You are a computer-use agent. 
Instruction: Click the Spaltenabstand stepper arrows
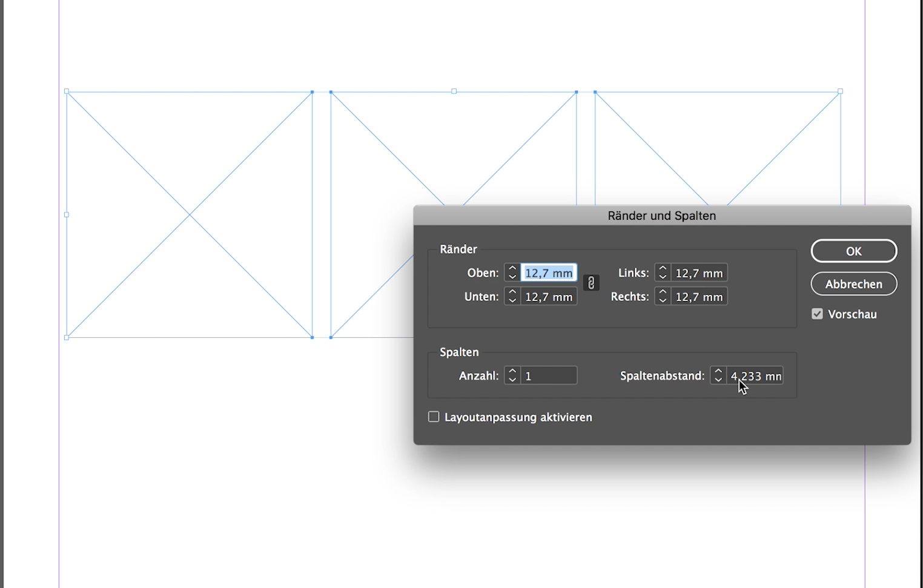coord(718,375)
